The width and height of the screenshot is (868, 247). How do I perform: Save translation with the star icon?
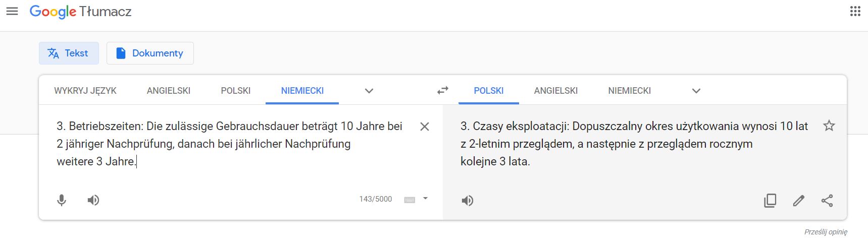(x=829, y=126)
